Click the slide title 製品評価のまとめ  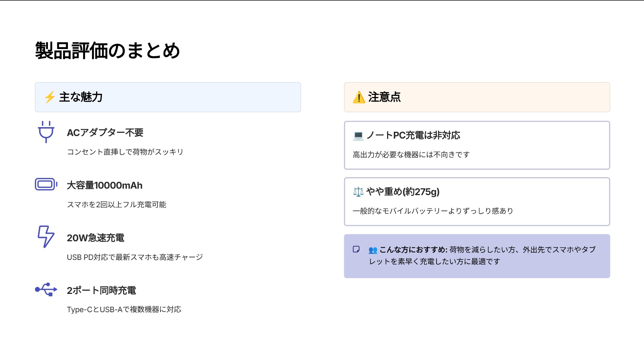[107, 50]
